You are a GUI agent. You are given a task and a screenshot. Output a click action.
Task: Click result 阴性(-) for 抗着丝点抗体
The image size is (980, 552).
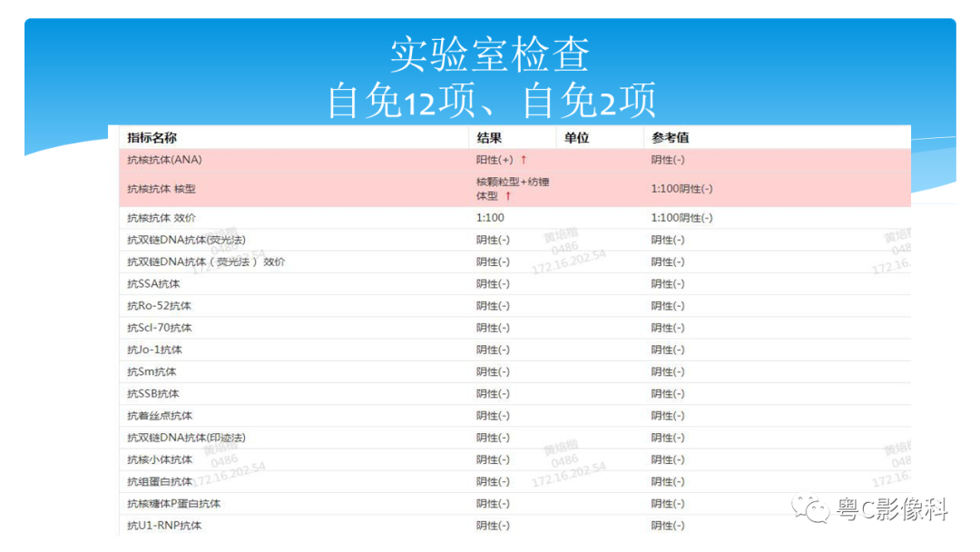click(x=493, y=416)
